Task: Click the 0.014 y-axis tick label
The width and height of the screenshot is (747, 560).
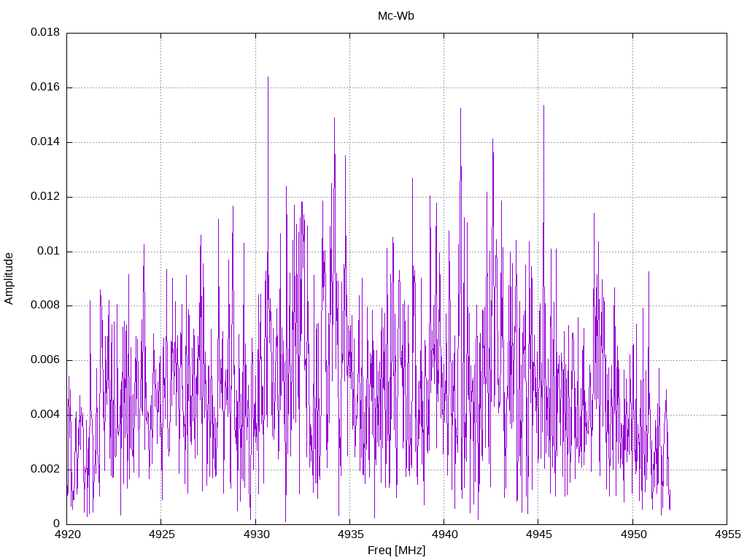Action: point(45,142)
